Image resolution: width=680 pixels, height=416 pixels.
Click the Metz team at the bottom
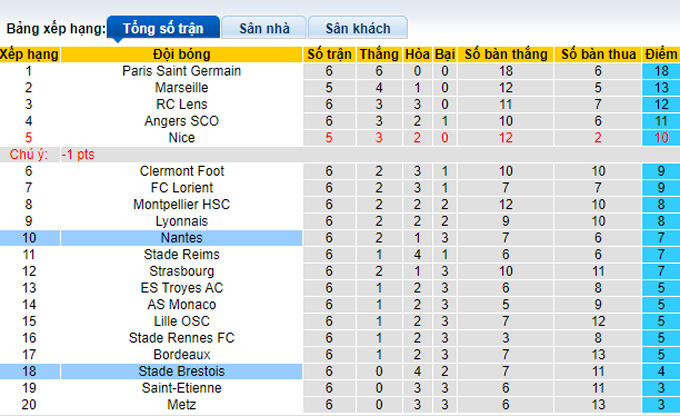point(181,404)
